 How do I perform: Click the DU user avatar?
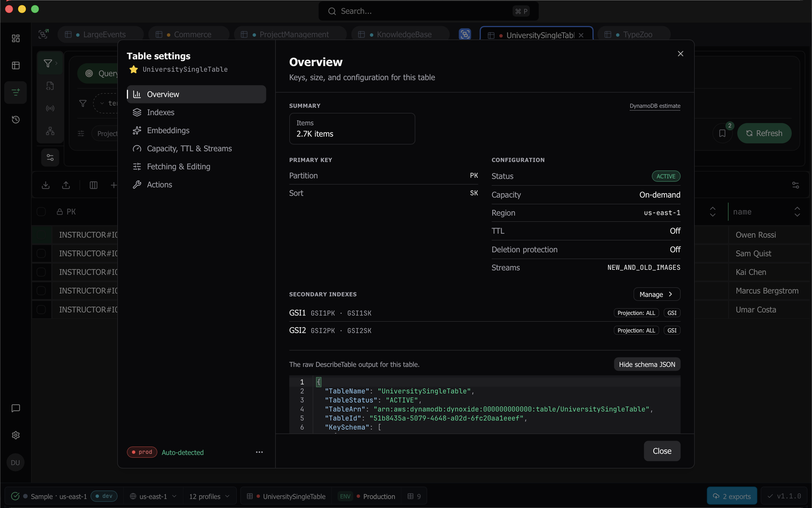pos(15,462)
